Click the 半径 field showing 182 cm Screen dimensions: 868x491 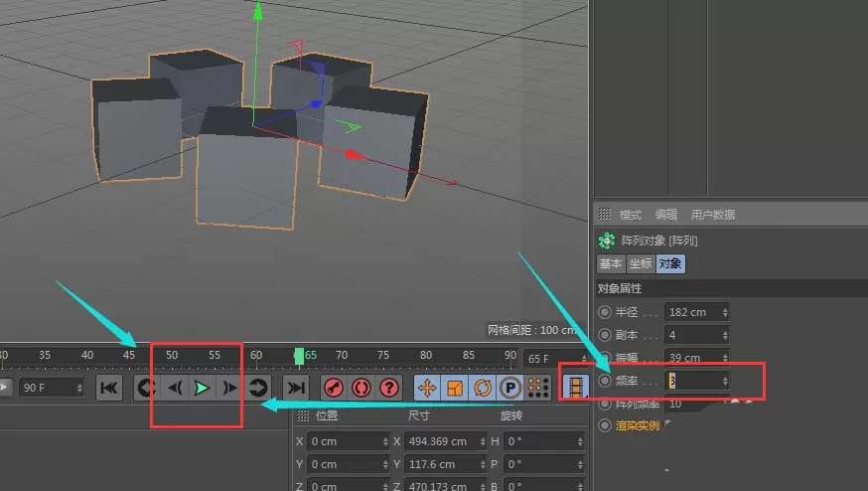coord(696,312)
